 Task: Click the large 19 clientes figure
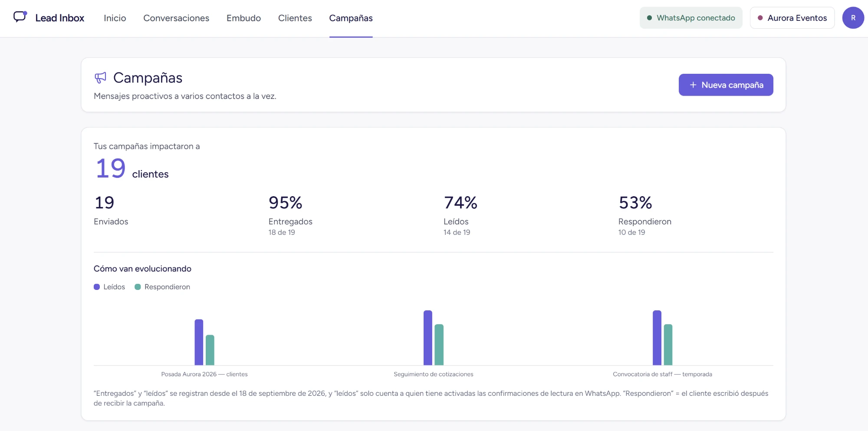click(x=111, y=168)
